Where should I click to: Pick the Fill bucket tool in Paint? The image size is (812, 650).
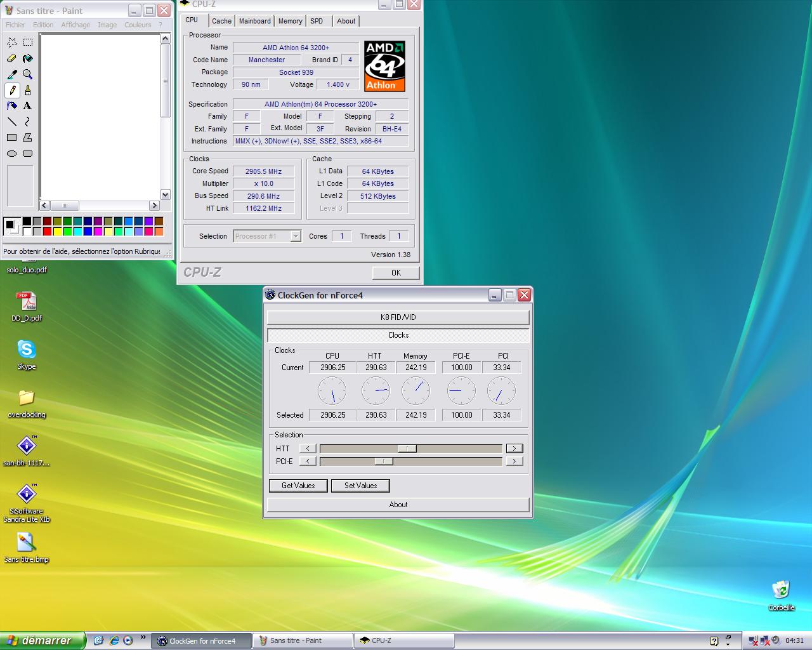coord(28,58)
